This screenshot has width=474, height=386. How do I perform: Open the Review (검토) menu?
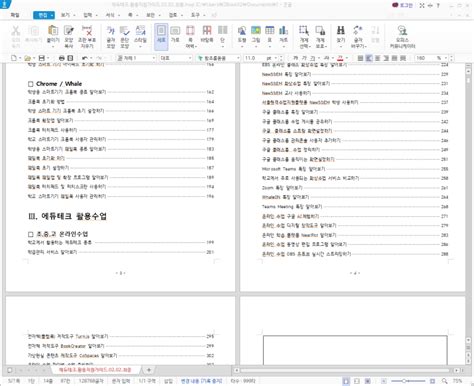(175, 15)
